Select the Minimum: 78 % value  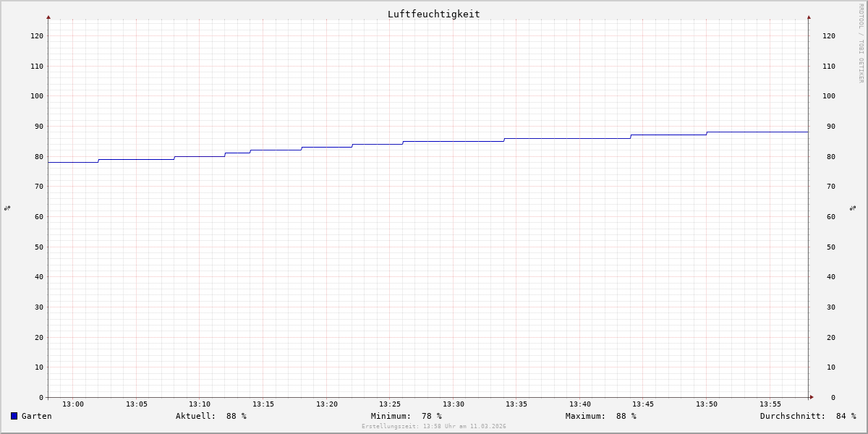pyautogui.click(x=407, y=416)
